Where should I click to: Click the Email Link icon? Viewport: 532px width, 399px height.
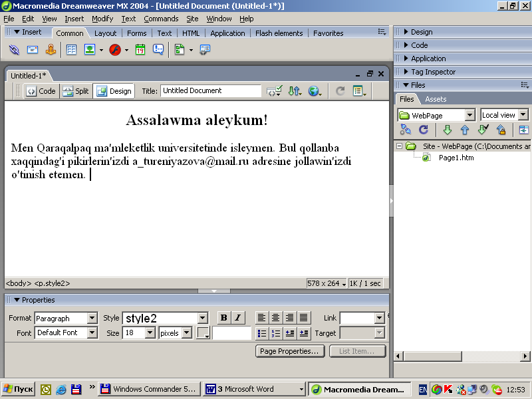pyautogui.click(x=33, y=50)
